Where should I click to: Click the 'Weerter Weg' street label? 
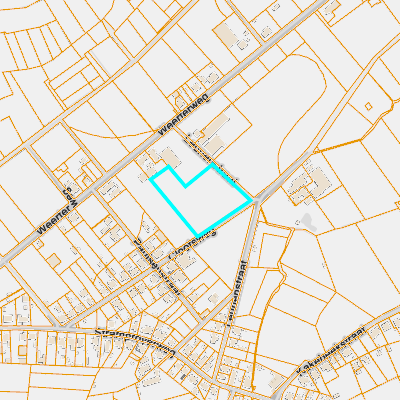[x=56, y=211]
